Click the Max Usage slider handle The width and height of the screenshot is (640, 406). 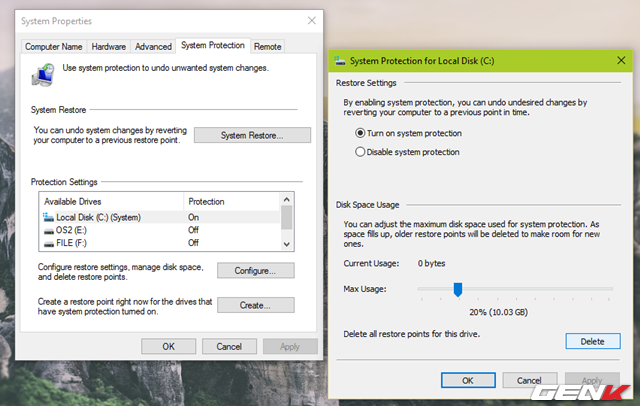(457, 290)
